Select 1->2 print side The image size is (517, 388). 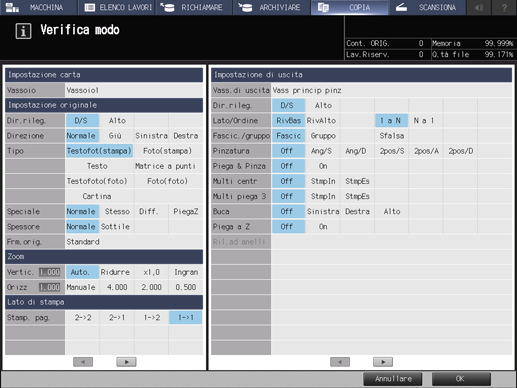coord(151,317)
